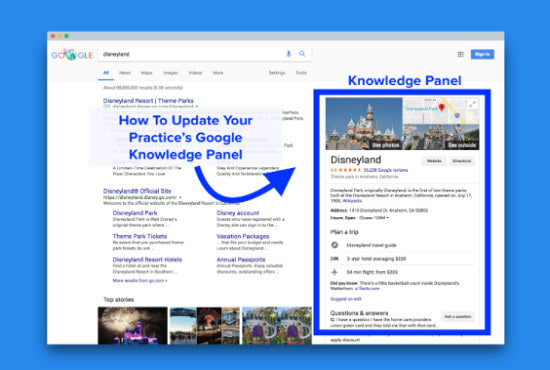Open 3-star hotel averaging price row

pos(402,259)
